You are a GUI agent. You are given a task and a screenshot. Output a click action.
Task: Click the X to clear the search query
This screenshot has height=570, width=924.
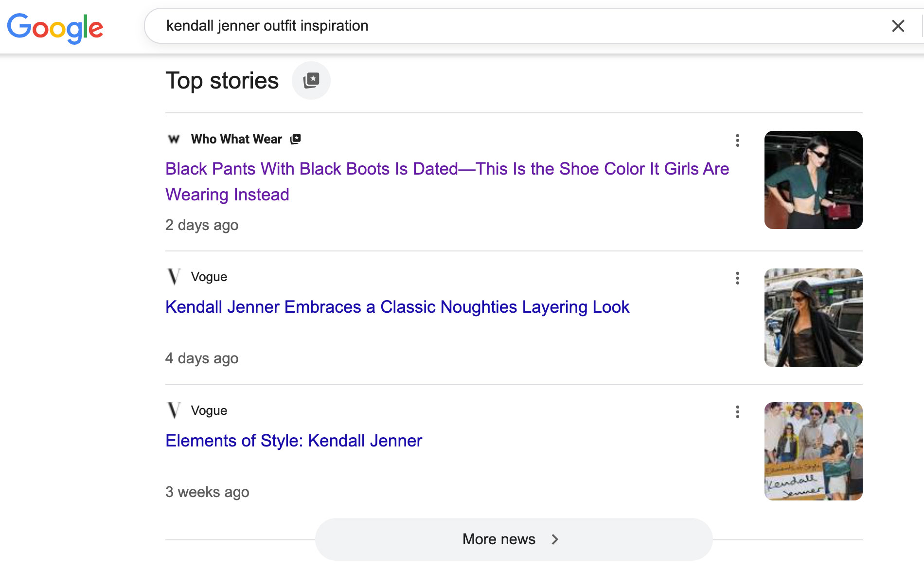(897, 26)
